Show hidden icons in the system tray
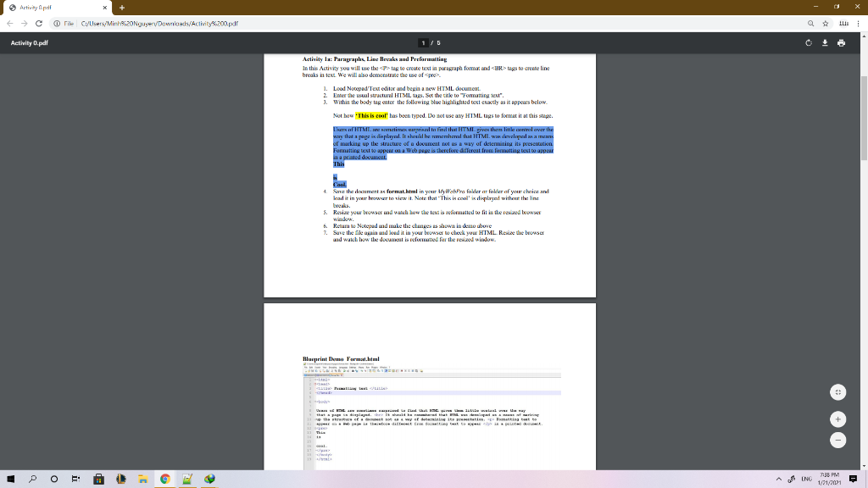Screen dimensions: 868x488 (x=779, y=479)
